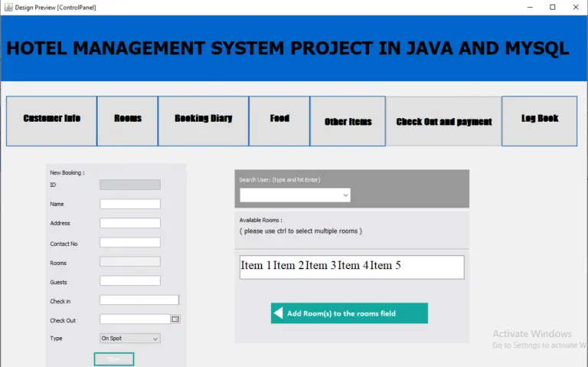
Task: Close the Design Preview window
Action: click(x=576, y=7)
